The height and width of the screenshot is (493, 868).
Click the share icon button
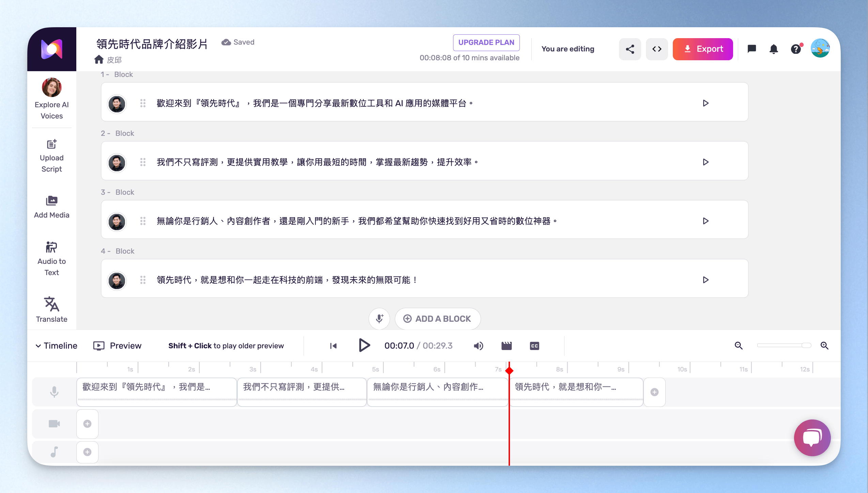click(x=630, y=49)
